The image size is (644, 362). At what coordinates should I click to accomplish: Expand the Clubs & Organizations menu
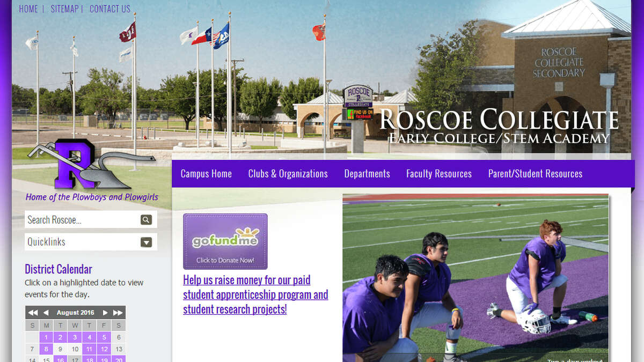pyautogui.click(x=288, y=173)
